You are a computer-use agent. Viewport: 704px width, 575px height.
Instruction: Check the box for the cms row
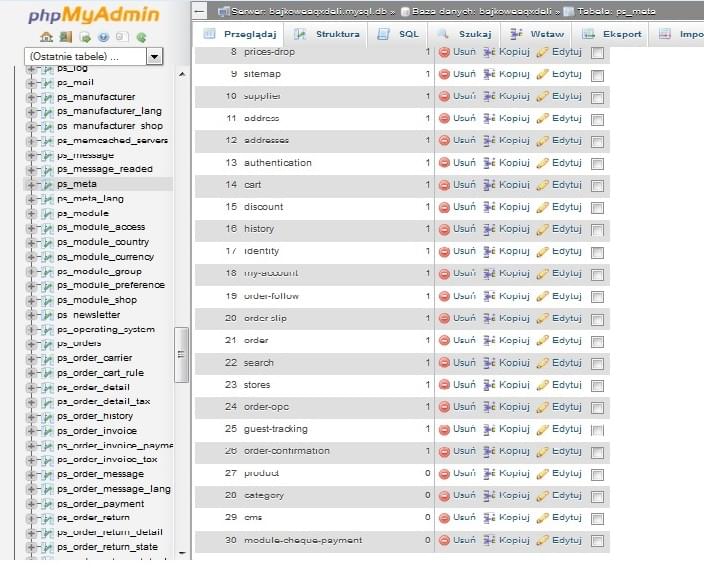click(597, 519)
